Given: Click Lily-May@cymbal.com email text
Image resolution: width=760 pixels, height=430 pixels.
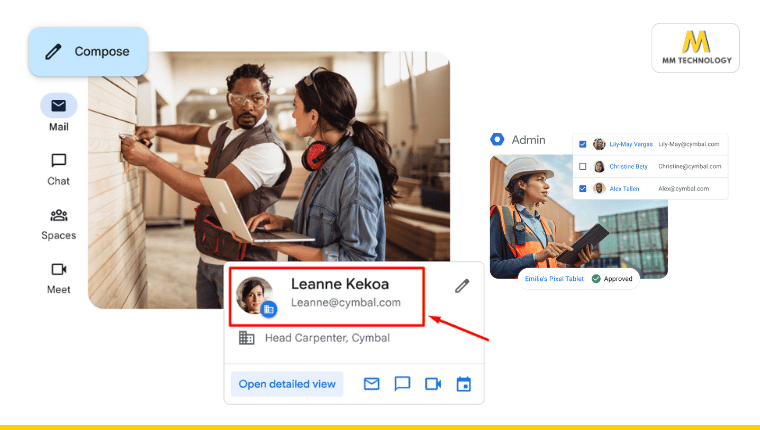Looking at the screenshot, I should click(689, 144).
